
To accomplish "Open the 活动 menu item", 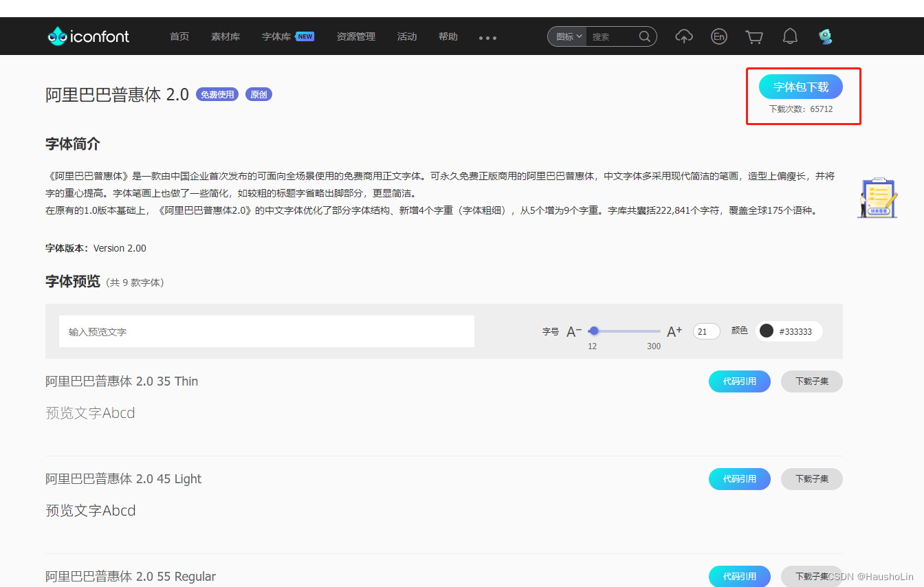I will tap(407, 36).
